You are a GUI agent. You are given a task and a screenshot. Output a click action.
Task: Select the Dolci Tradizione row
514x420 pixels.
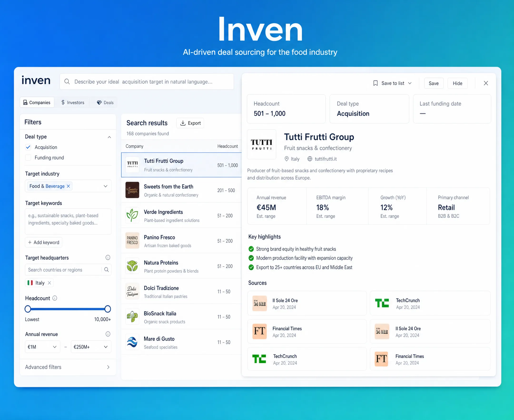click(x=181, y=291)
